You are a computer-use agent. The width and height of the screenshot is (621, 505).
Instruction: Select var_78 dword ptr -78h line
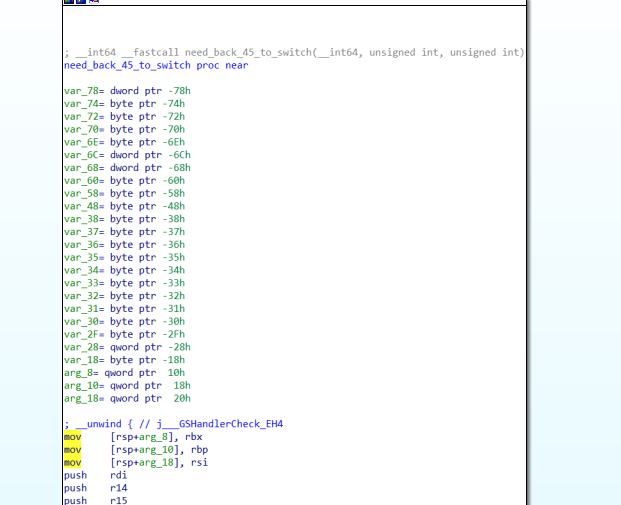point(127,91)
